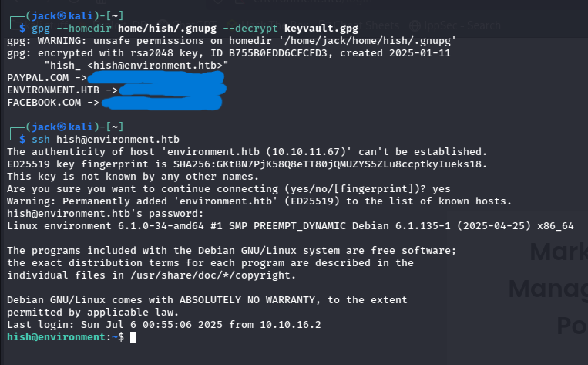
Task: Click the Kali symbol in first prompt
Action: pos(62,15)
